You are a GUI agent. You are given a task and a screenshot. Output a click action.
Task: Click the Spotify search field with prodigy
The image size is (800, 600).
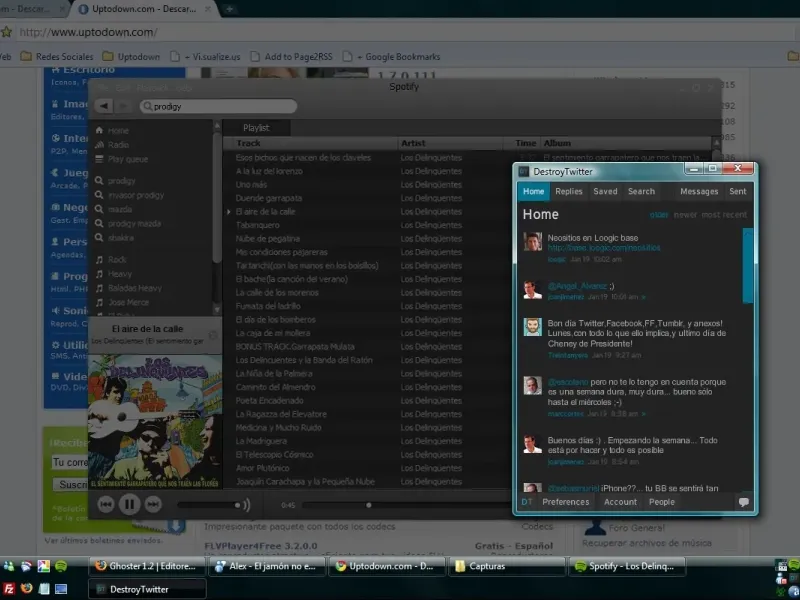pyautogui.click(x=218, y=106)
